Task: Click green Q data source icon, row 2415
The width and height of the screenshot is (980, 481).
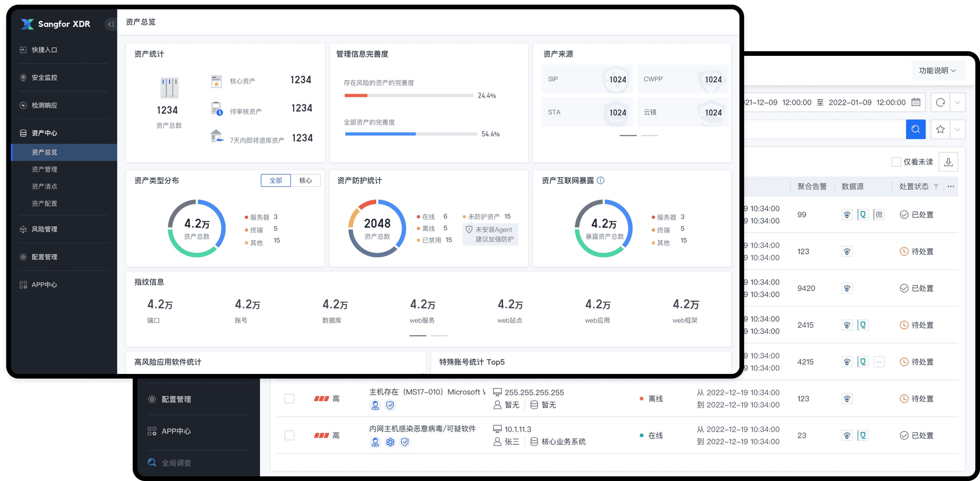Action: pyautogui.click(x=863, y=325)
